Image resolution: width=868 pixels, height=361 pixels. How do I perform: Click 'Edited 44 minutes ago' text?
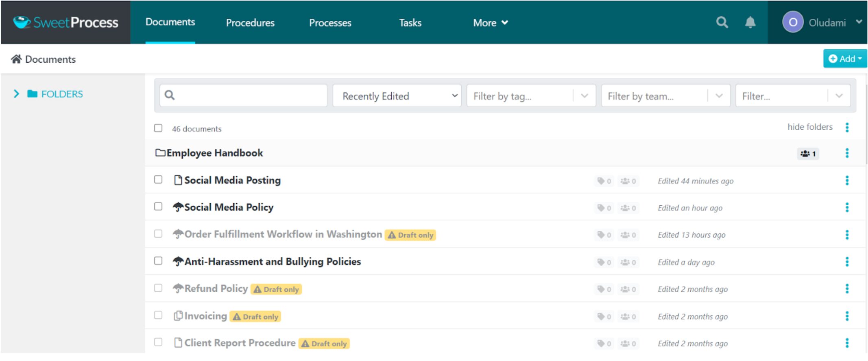(x=696, y=181)
